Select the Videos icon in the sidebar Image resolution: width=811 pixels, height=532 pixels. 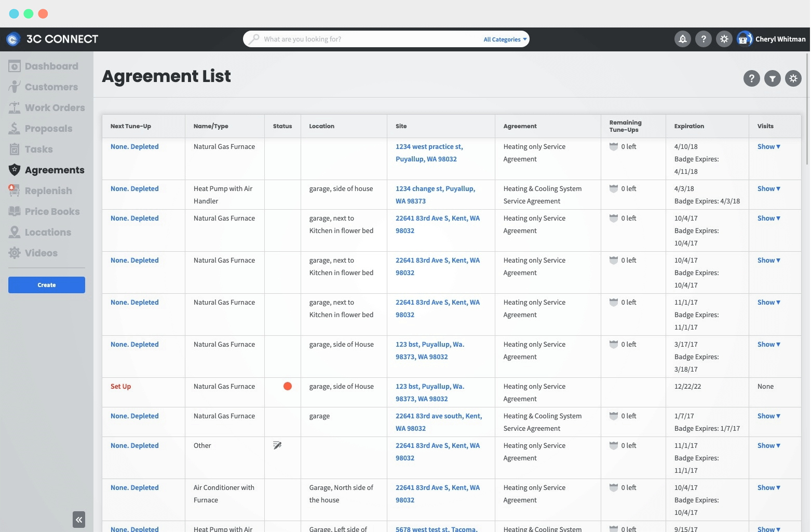click(14, 253)
